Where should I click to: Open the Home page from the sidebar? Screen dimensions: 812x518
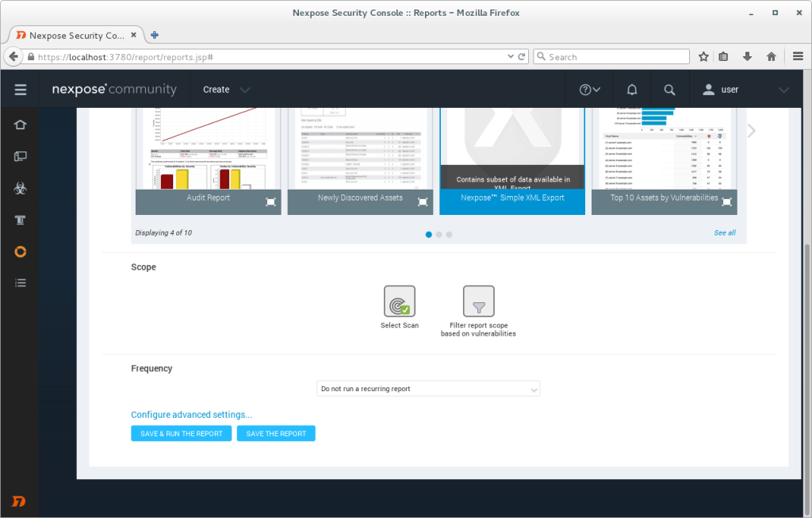click(x=20, y=125)
